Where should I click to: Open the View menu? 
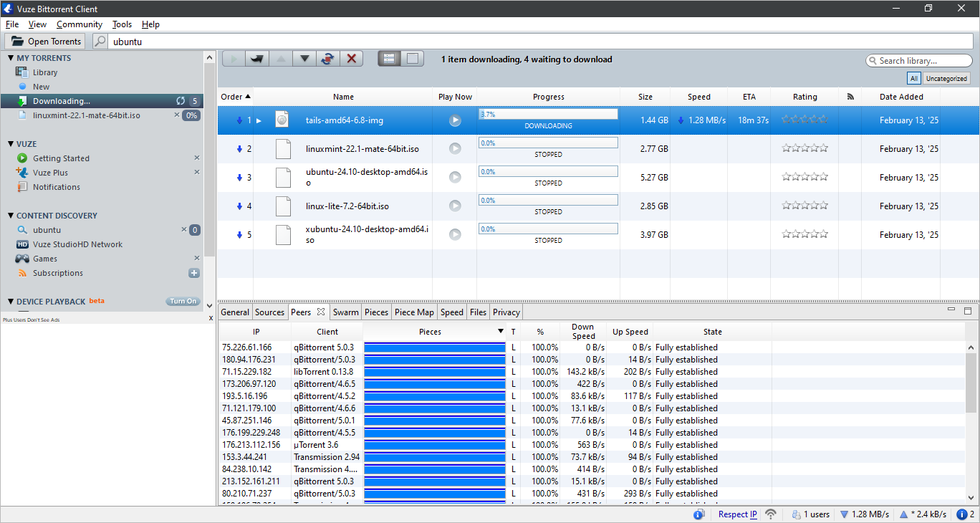37,24
